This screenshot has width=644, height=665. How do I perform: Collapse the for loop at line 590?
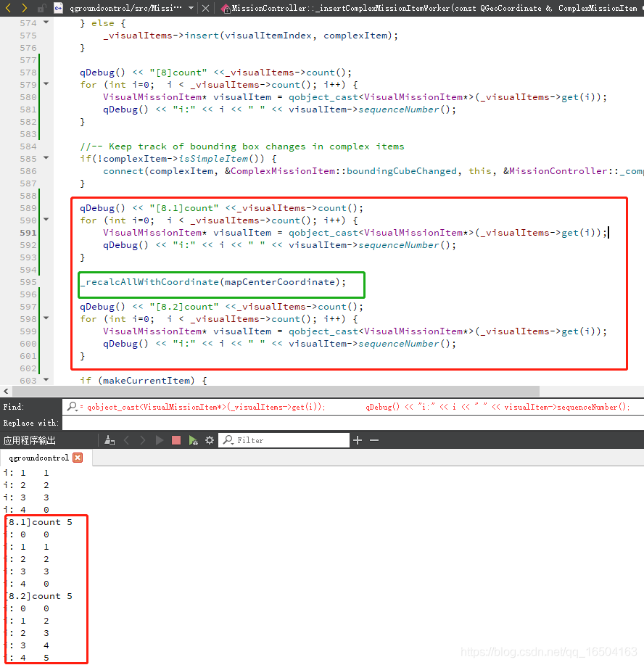pyautogui.click(x=46, y=220)
